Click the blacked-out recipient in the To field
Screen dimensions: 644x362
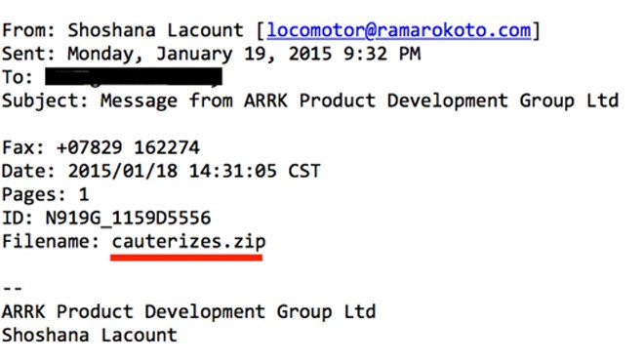134,77
